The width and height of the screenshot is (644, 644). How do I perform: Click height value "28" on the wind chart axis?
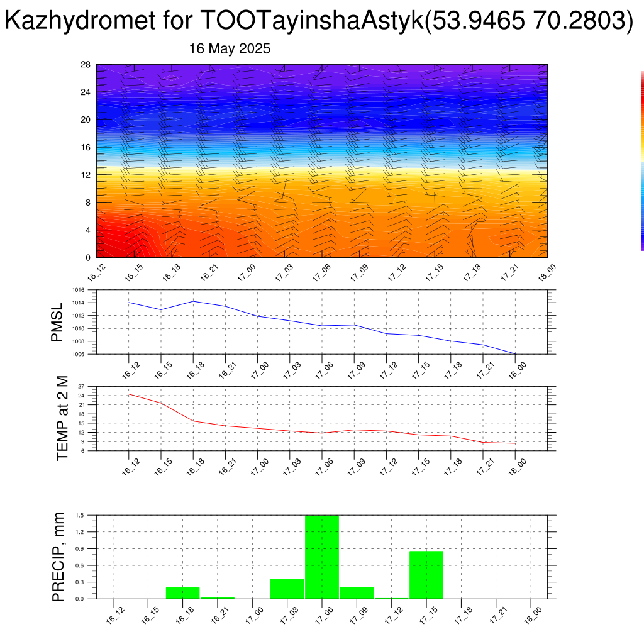click(x=86, y=65)
